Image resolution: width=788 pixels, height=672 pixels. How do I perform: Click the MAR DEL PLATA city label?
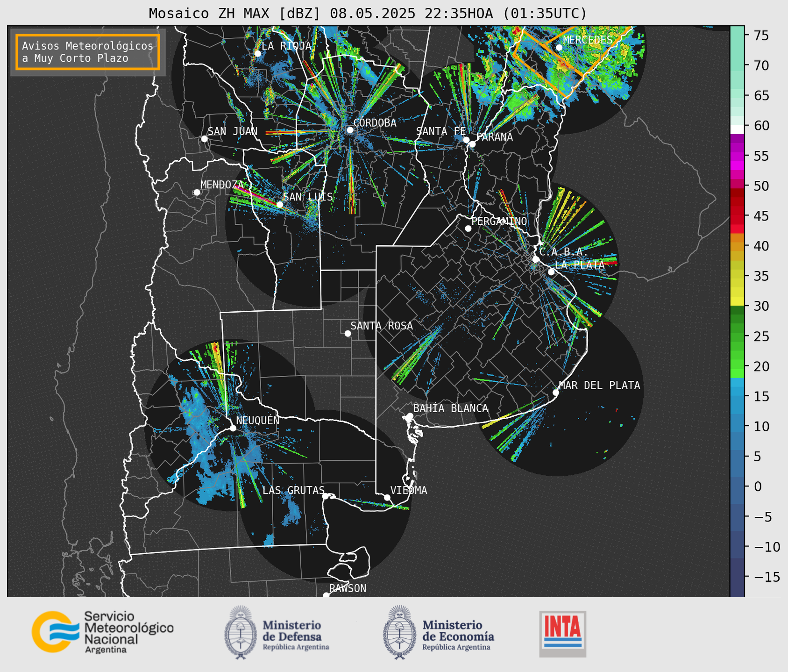pos(599,385)
